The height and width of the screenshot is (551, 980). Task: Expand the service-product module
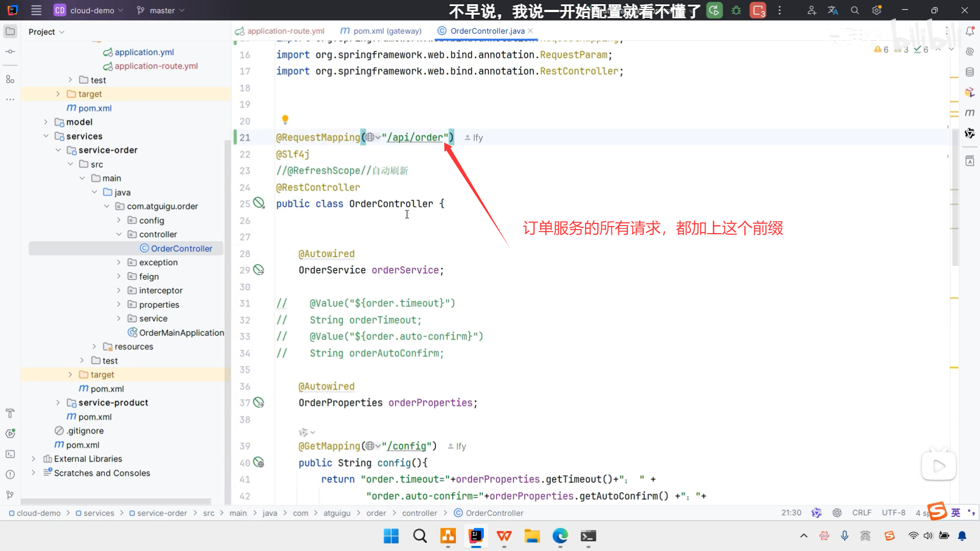tap(58, 403)
